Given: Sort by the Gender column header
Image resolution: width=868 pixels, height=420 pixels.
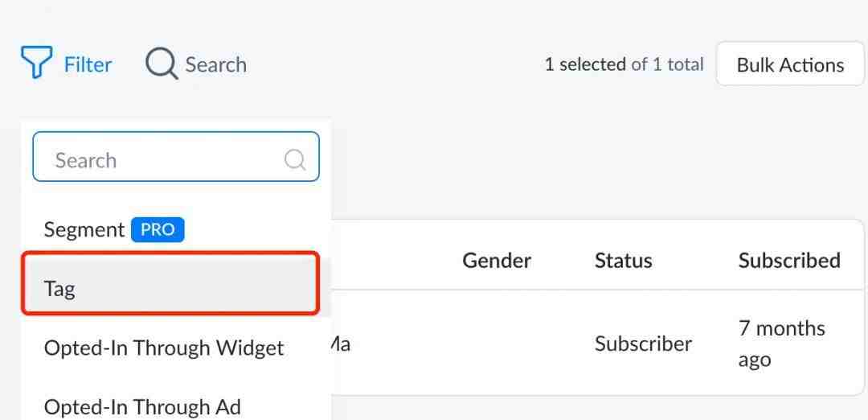Looking at the screenshot, I should pyautogui.click(x=497, y=261).
